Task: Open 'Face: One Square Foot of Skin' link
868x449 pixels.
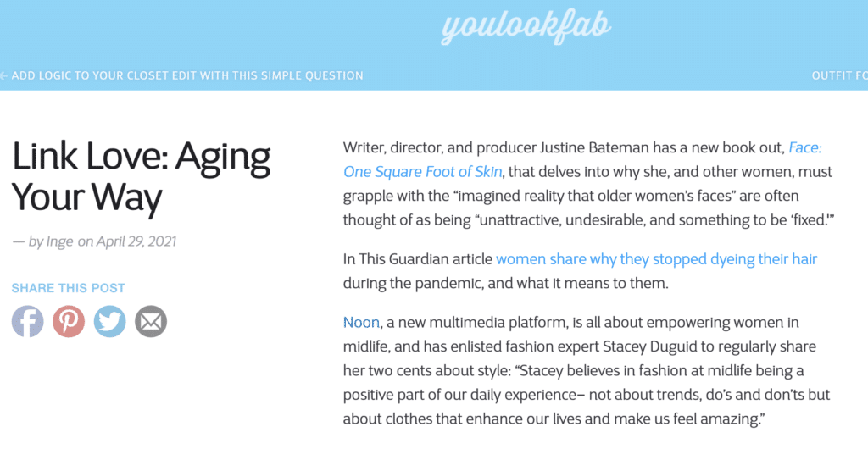Action: point(582,160)
